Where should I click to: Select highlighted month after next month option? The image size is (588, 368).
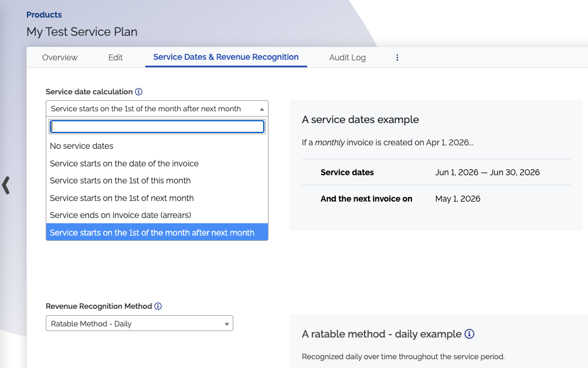(152, 233)
